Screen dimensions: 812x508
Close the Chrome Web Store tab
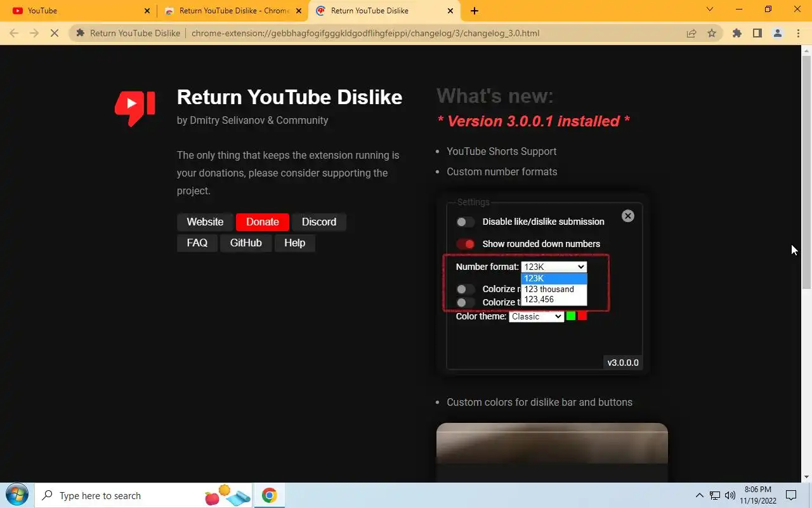tap(299, 11)
